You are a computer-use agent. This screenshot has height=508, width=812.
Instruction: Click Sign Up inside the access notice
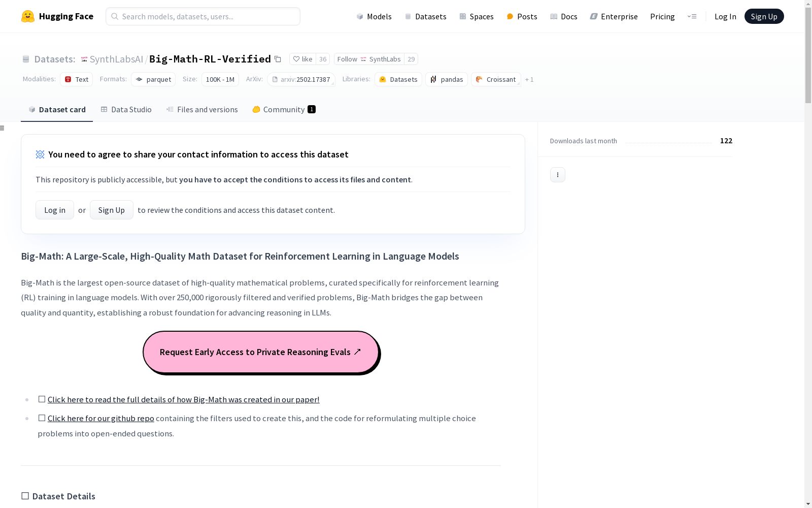point(112,210)
